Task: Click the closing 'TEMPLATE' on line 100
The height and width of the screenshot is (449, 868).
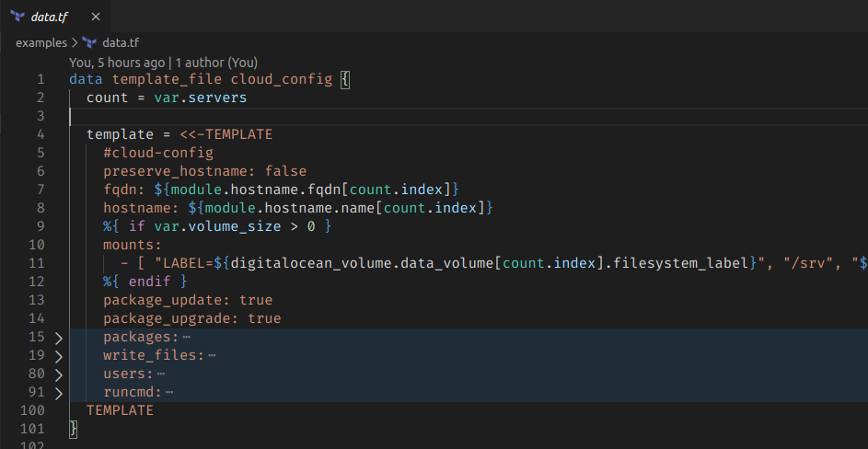Action: (x=121, y=410)
